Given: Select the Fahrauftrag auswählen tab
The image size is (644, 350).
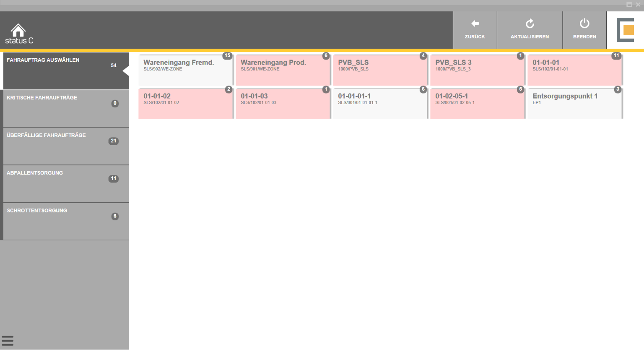Looking at the screenshot, I should [x=63, y=71].
